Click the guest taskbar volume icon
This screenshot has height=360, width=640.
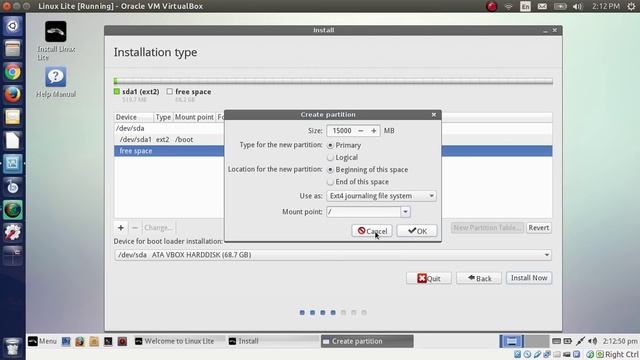coord(593,341)
